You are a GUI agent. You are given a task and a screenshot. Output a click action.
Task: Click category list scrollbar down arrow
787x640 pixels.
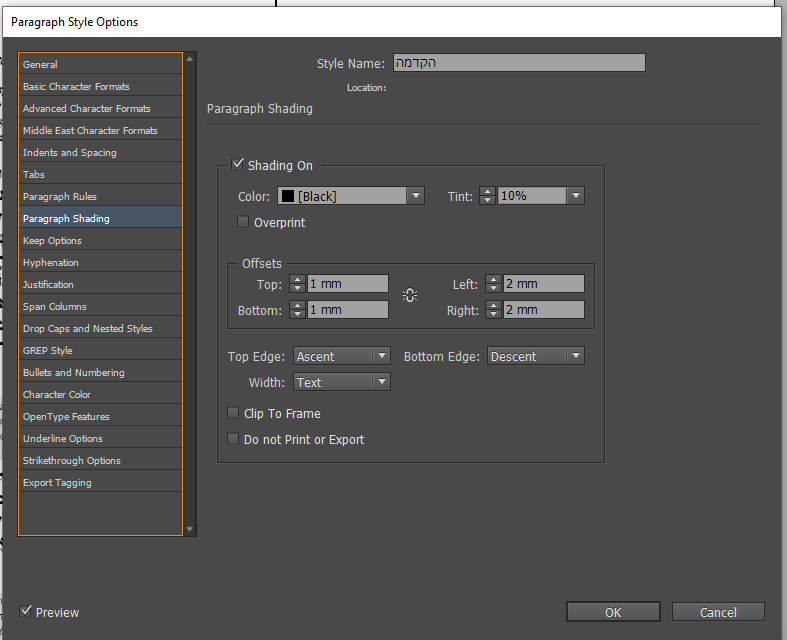[190, 529]
